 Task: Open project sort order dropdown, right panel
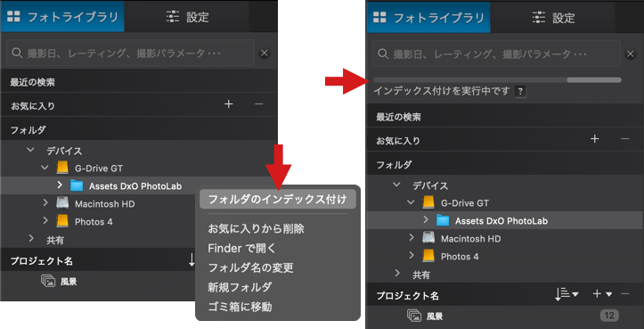(x=567, y=293)
